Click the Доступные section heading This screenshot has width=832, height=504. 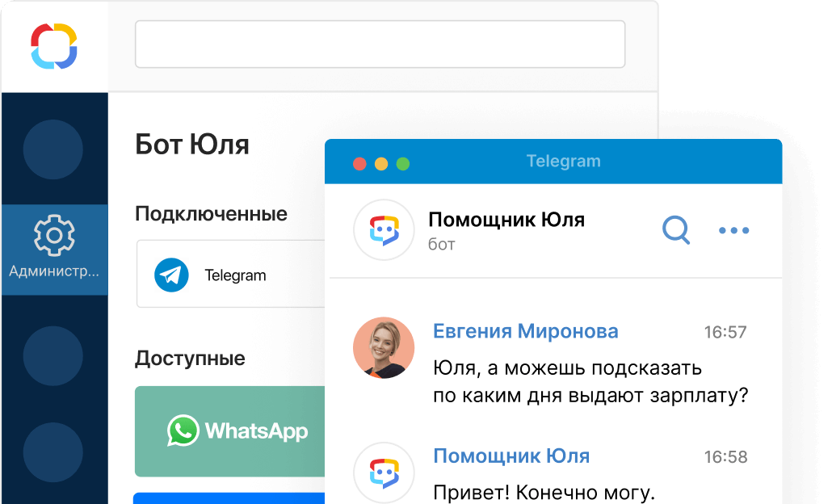[x=190, y=358]
